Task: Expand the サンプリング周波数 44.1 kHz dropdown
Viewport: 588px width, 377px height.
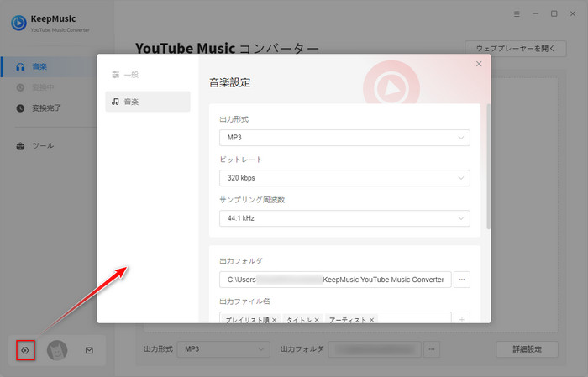Action: (x=344, y=218)
